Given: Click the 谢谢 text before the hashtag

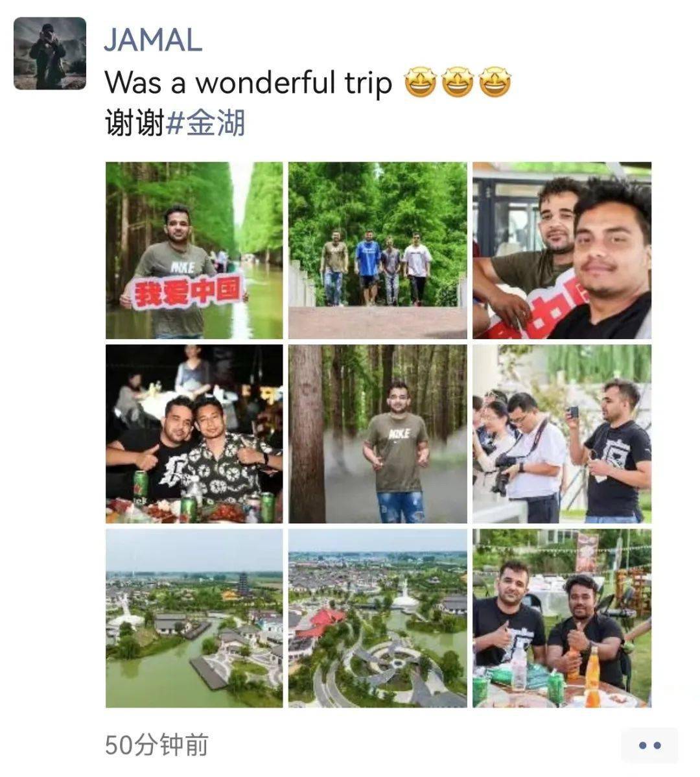Looking at the screenshot, I should coord(134,123).
